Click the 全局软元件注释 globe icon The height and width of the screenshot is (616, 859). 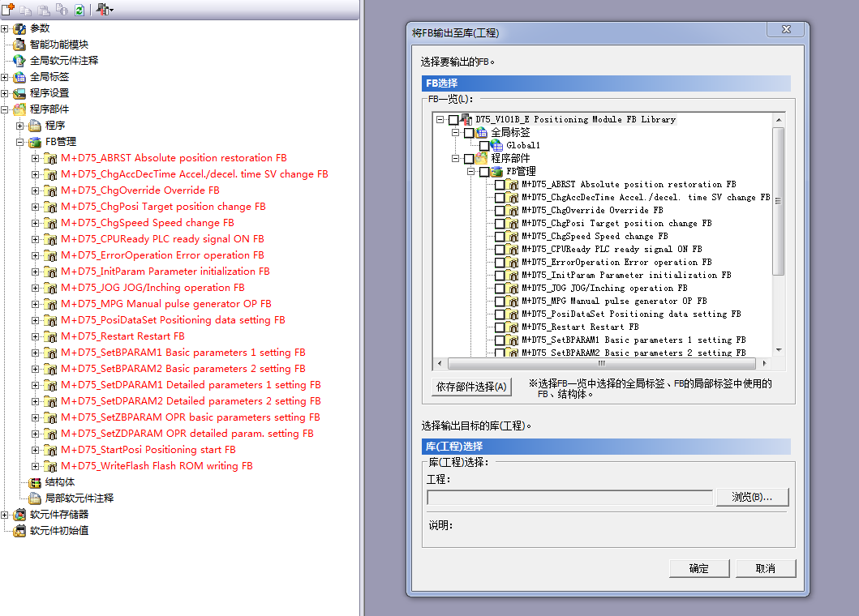click(19, 61)
